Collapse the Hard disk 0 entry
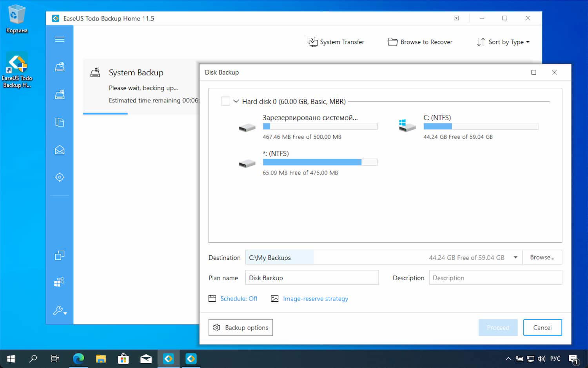 tap(236, 101)
